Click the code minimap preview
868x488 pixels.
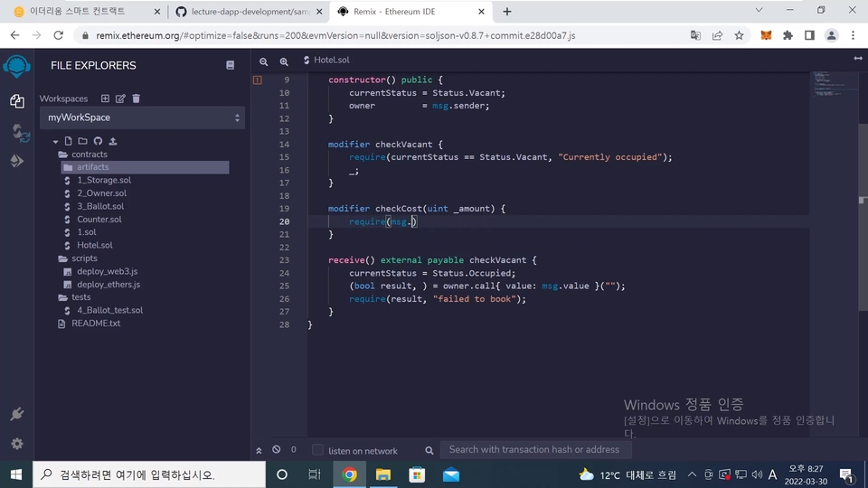[834, 84]
